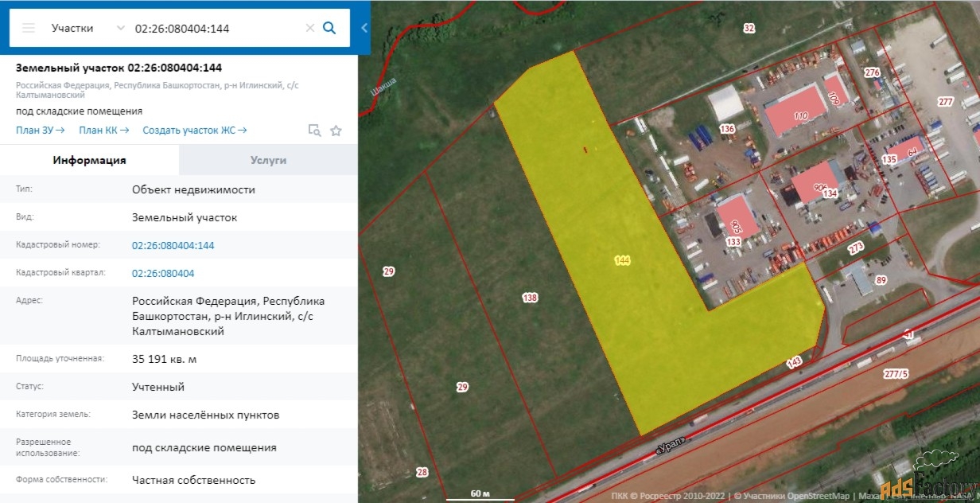
Task: Open the План КК link
Action: [x=103, y=131]
